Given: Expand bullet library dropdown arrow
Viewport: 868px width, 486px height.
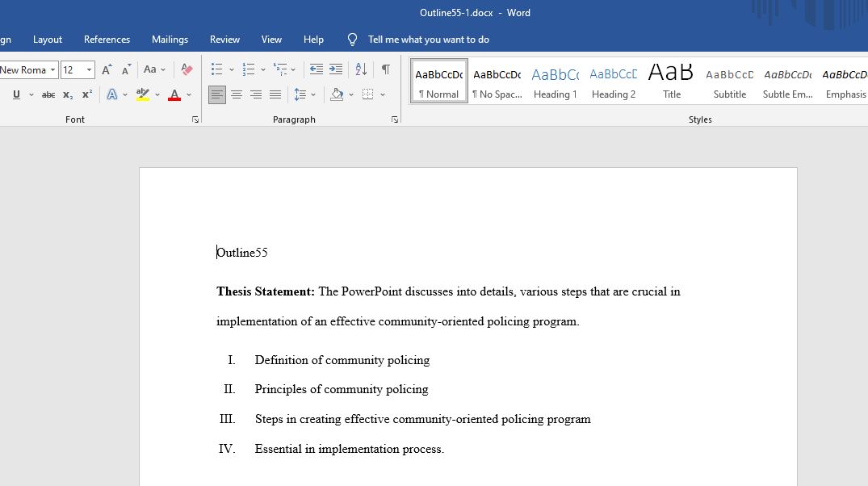Looking at the screenshot, I should tap(232, 69).
